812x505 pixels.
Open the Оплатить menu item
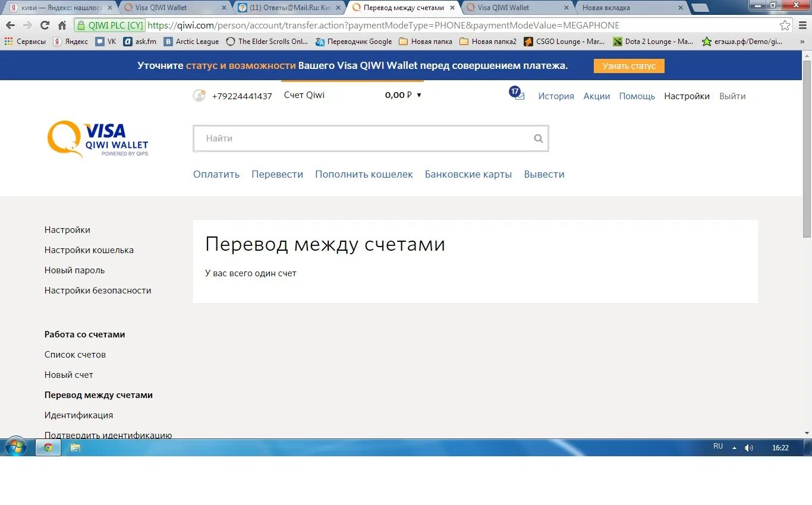pos(216,174)
